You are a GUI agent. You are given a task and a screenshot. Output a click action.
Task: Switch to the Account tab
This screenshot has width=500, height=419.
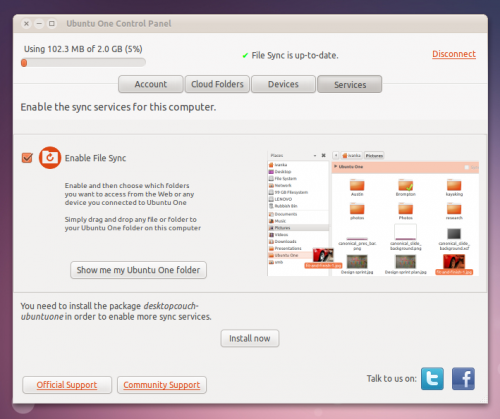(151, 84)
